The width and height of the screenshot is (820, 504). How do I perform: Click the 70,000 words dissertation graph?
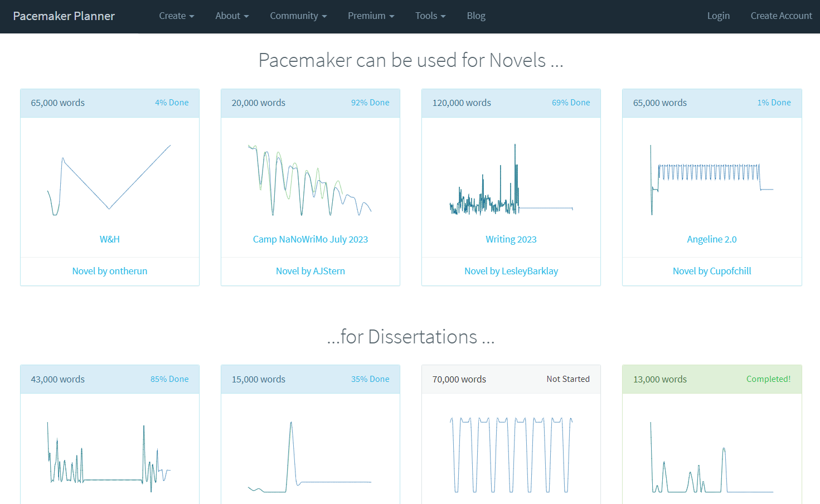[511, 455]
